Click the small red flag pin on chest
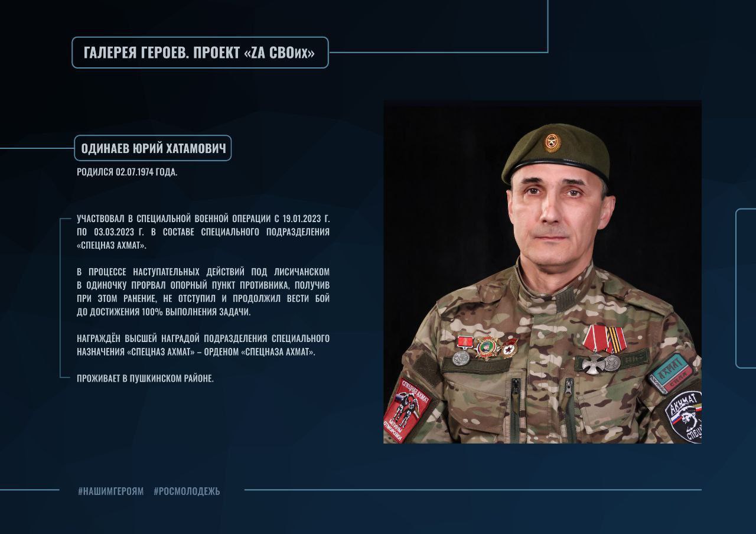This screenshot has height=534, width=756. 464,341
